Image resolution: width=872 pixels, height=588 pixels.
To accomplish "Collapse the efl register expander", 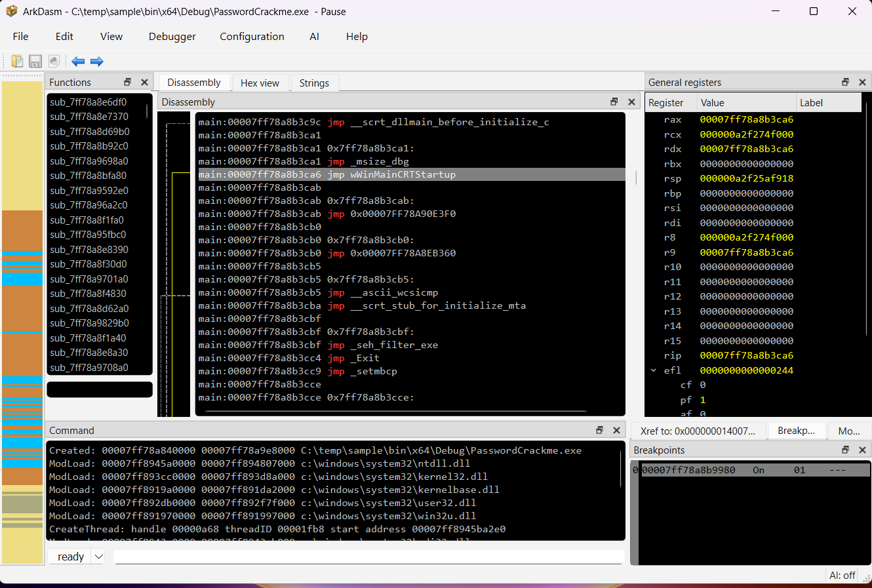I will pos(654,370).
